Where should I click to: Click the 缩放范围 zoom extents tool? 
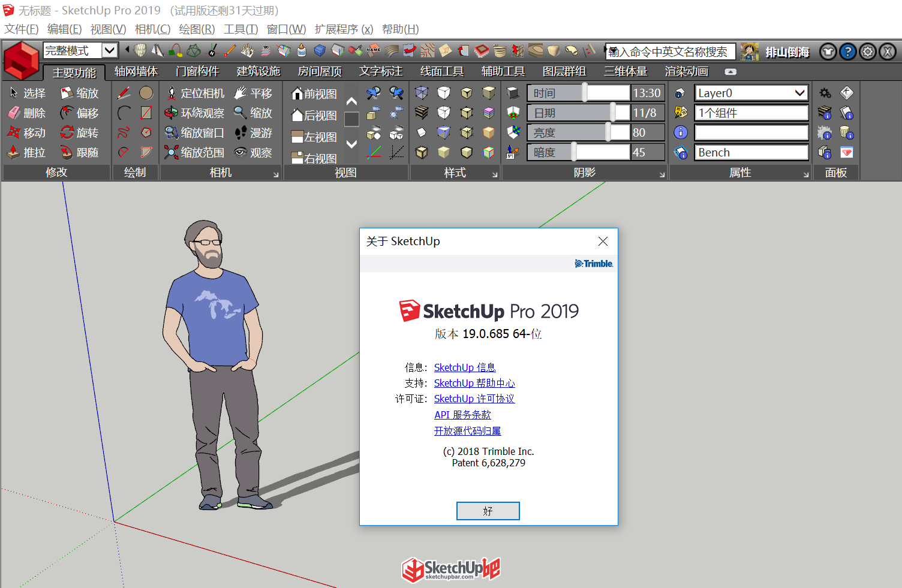tap(195, 152)
